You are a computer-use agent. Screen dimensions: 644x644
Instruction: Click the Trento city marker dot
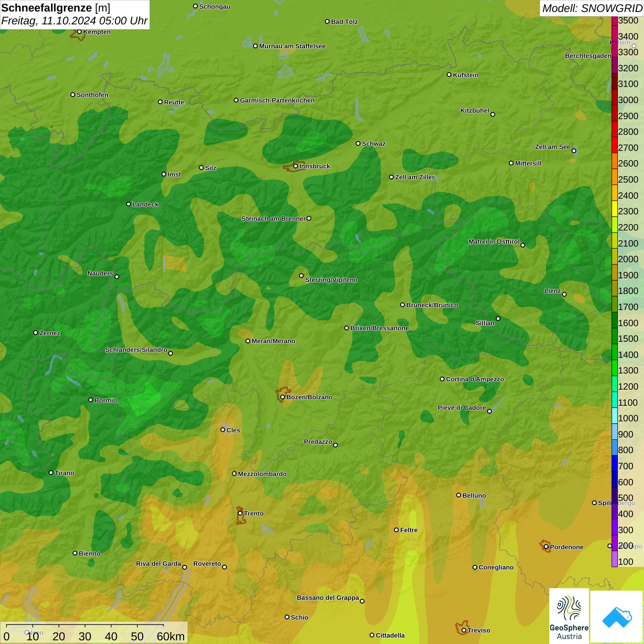click(x=240, y=513)
